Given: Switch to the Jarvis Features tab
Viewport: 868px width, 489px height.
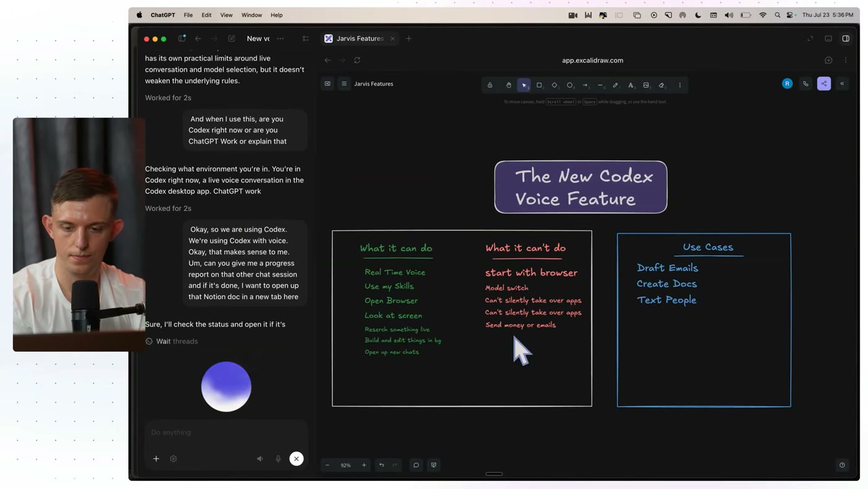Looking at the screenshot, I should [x=360, y=38].
